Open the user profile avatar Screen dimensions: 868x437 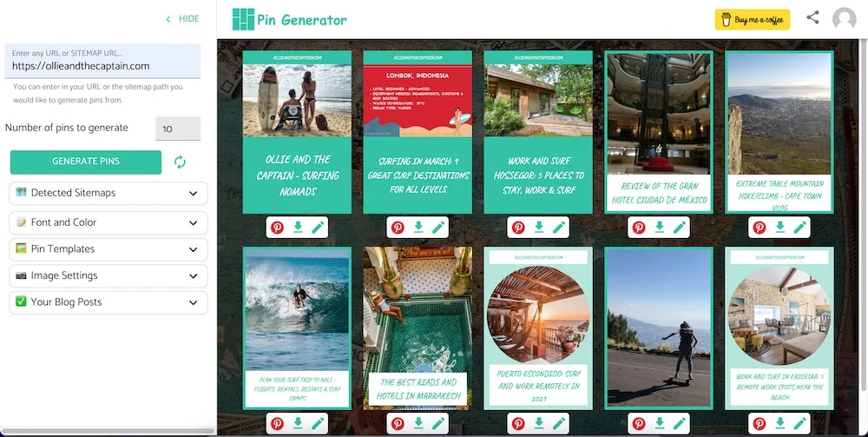pyautogui.click(x=844, y=18)
